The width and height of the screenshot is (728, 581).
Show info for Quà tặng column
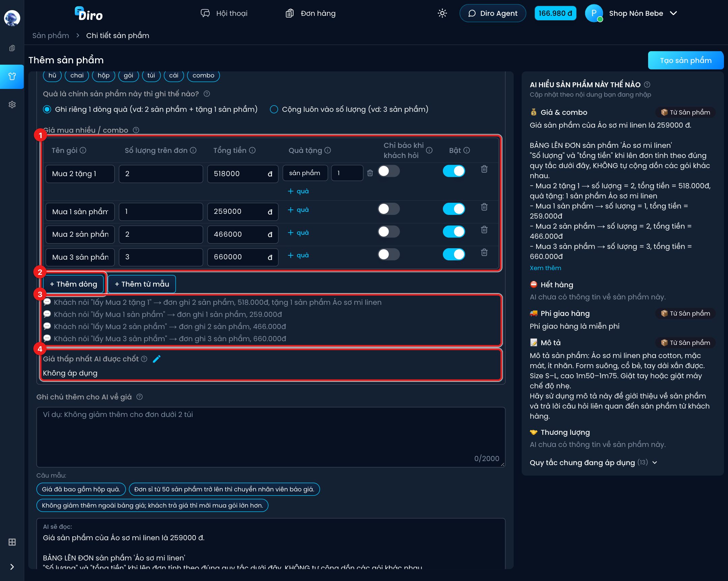[328, 150]
